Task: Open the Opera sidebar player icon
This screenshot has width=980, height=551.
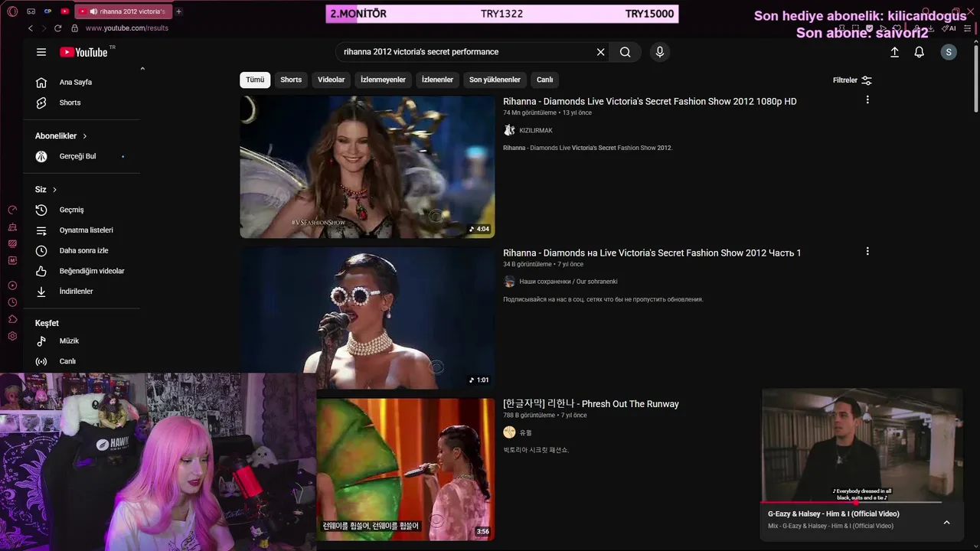Action: click(12, 285)
